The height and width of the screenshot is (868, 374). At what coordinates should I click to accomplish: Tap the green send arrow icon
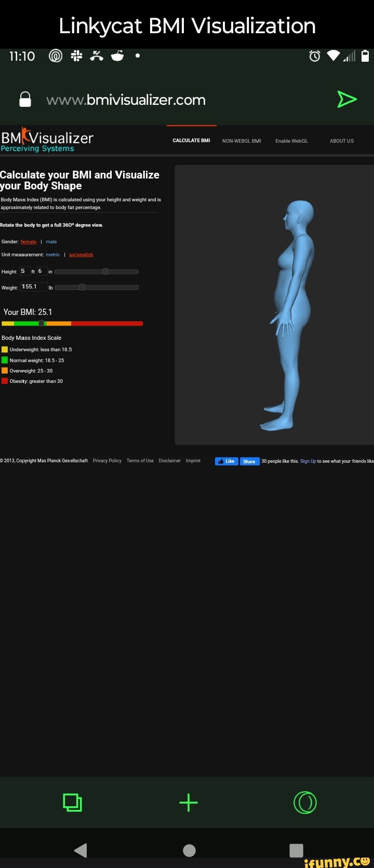click(x=347, y=99)
